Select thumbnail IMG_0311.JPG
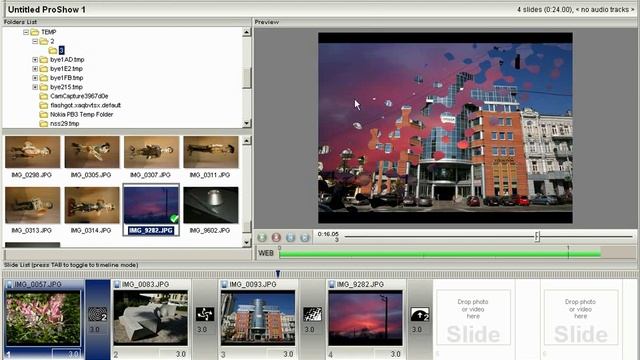 (x=211, y=152)
